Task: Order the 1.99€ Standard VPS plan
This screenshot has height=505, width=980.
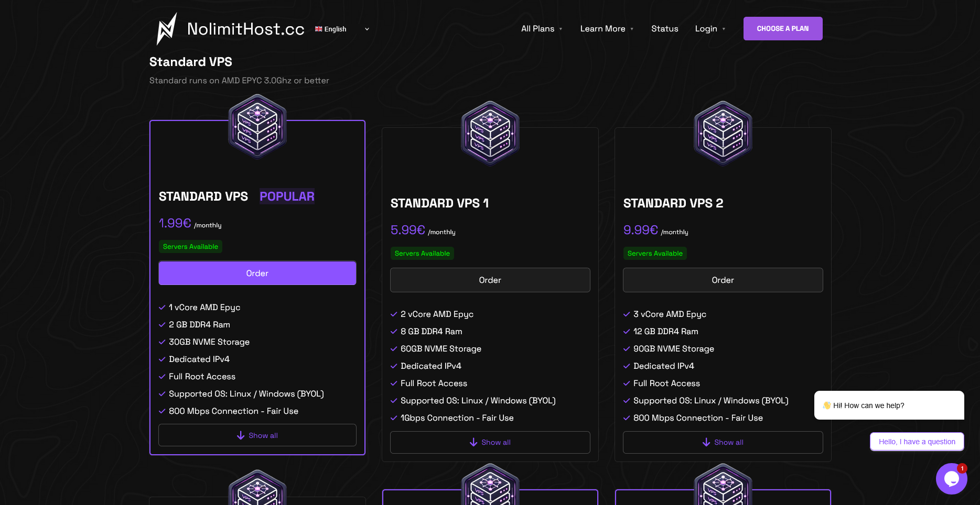Action: (x=257, y=273)
